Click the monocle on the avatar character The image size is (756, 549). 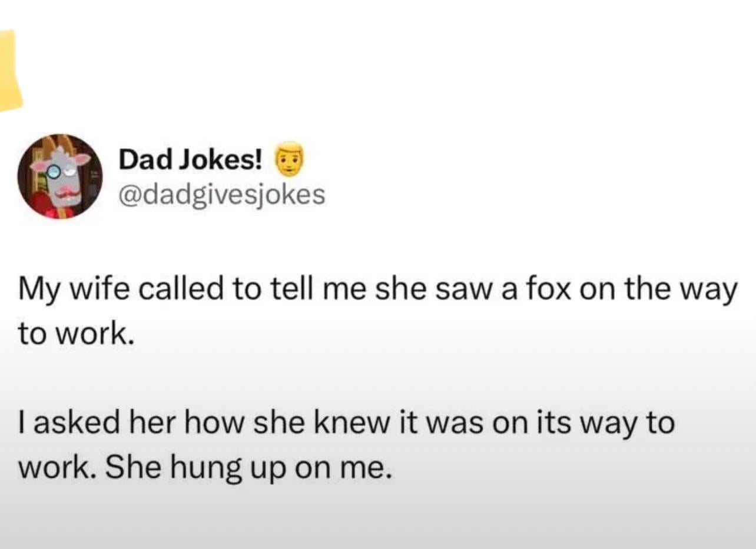click(52, 171)
